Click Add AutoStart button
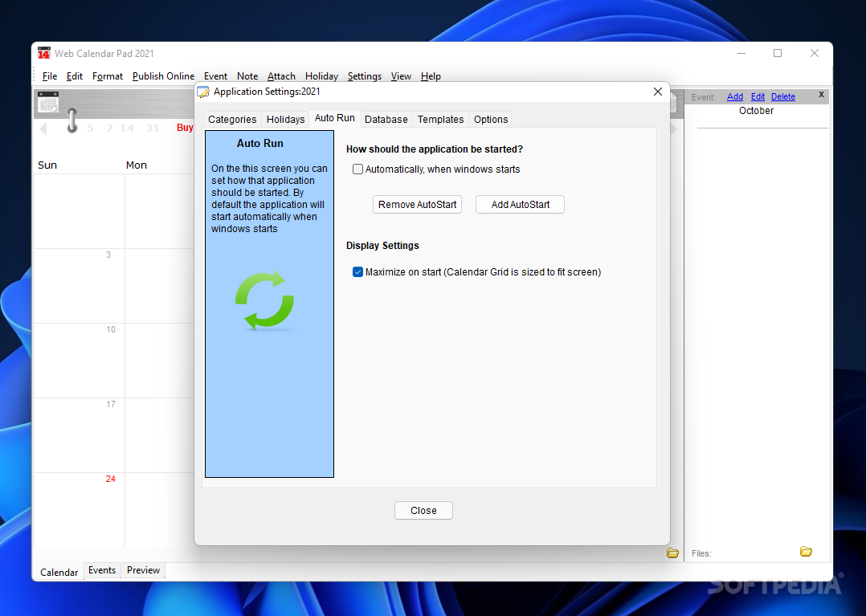Screen dimensions: 866x616 coord(520,204)
